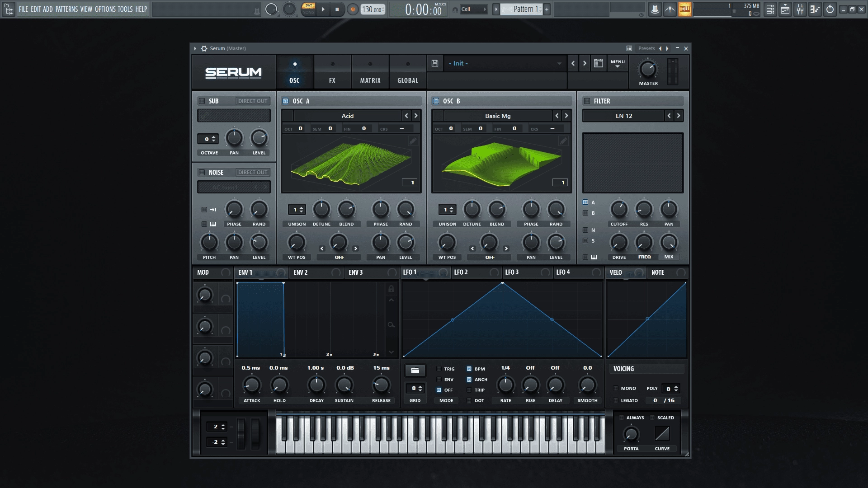Click the envelope lock icon

tap(392, 288)
